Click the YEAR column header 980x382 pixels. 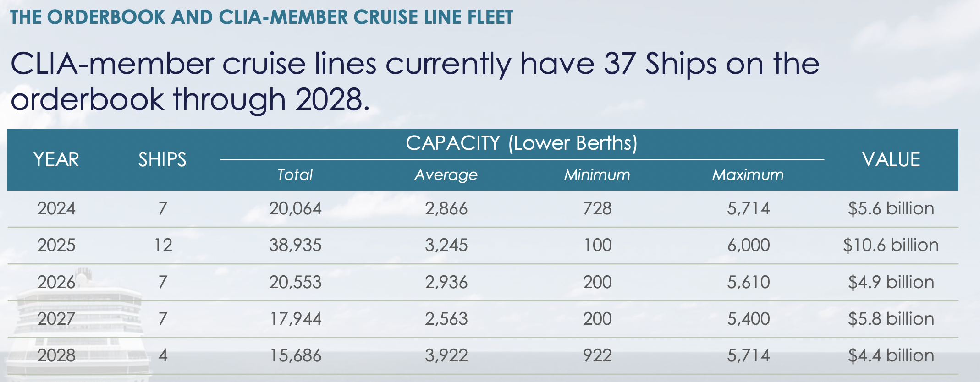[56, 160]
